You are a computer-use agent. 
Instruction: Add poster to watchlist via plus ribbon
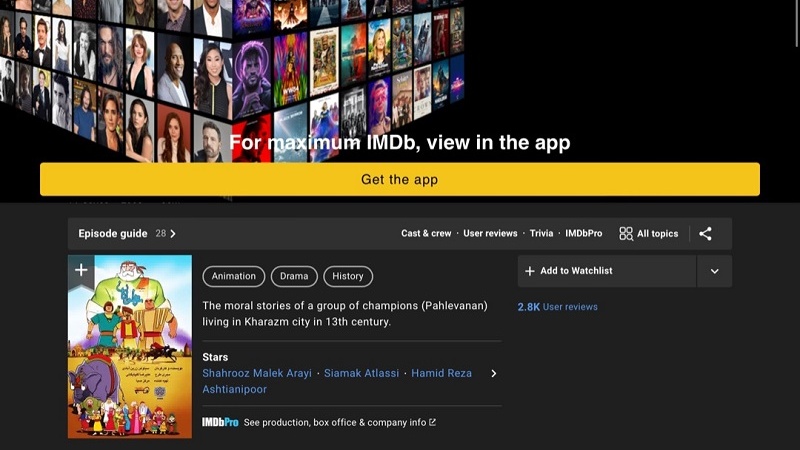(81, 270)
